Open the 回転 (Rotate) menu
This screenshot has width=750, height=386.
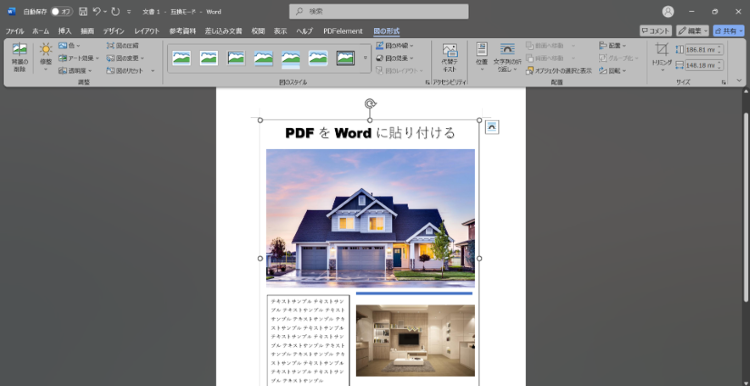[613, 70]
